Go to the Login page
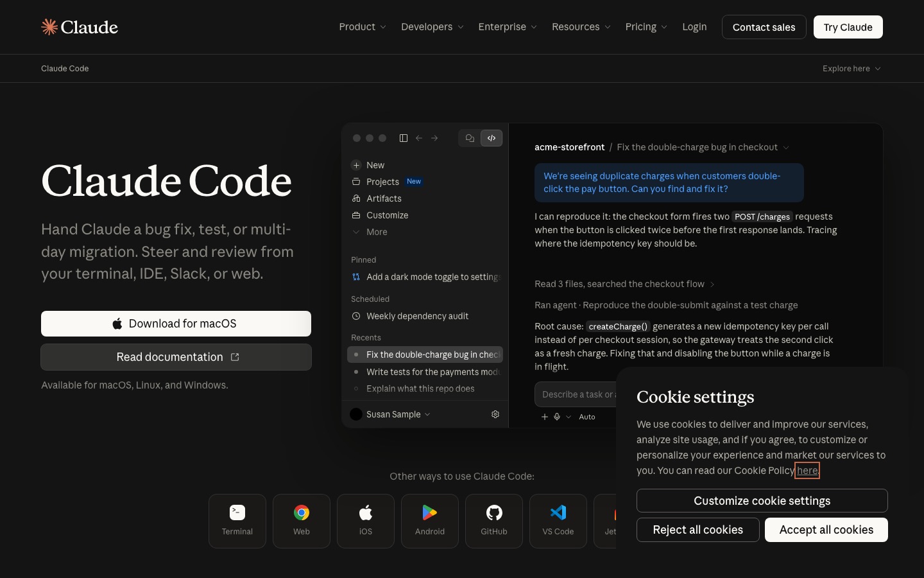 (x=694, y=27)
